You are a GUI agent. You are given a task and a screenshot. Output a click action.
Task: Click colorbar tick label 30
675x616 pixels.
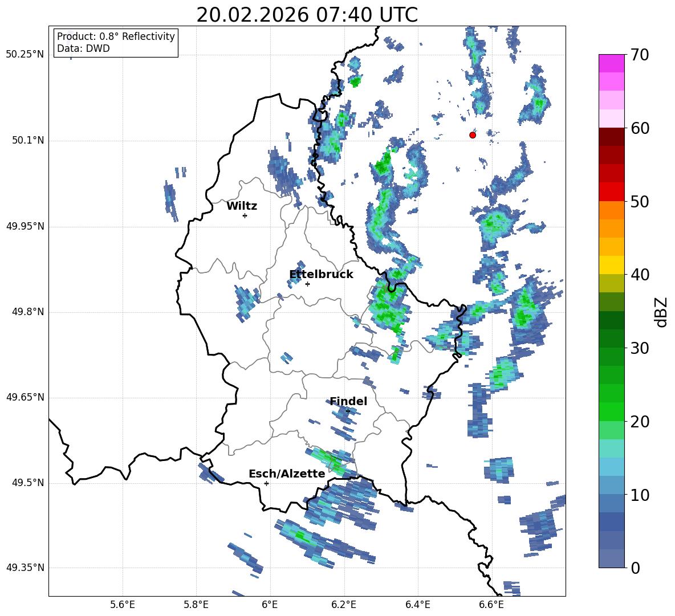point(640,348)
